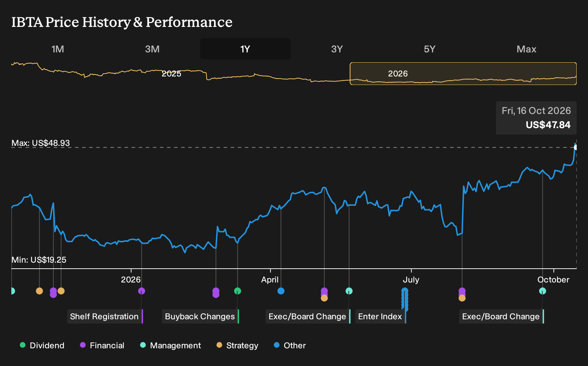
Task: Toggle the Dividend legend filter
Action: pyautogui.click(x=42, y=345)
